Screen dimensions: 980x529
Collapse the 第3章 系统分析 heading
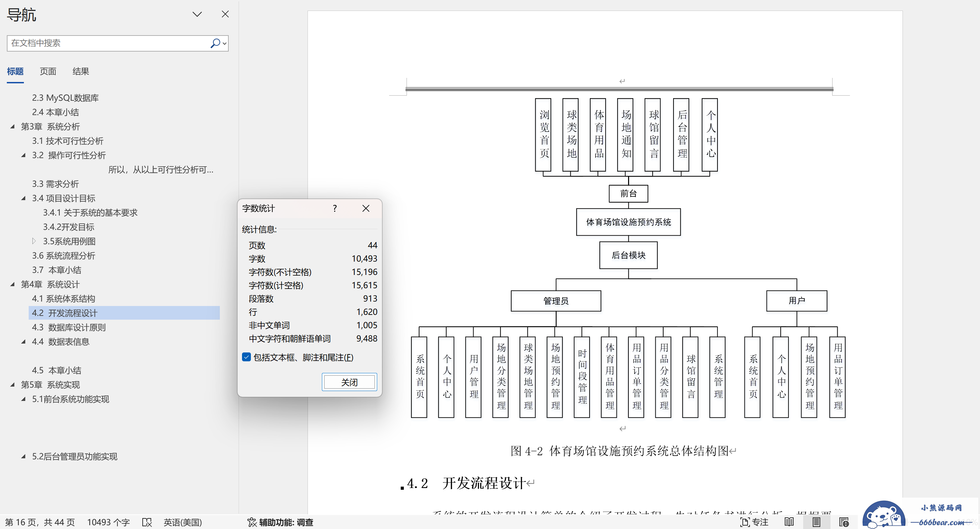[x=13, y=126]
